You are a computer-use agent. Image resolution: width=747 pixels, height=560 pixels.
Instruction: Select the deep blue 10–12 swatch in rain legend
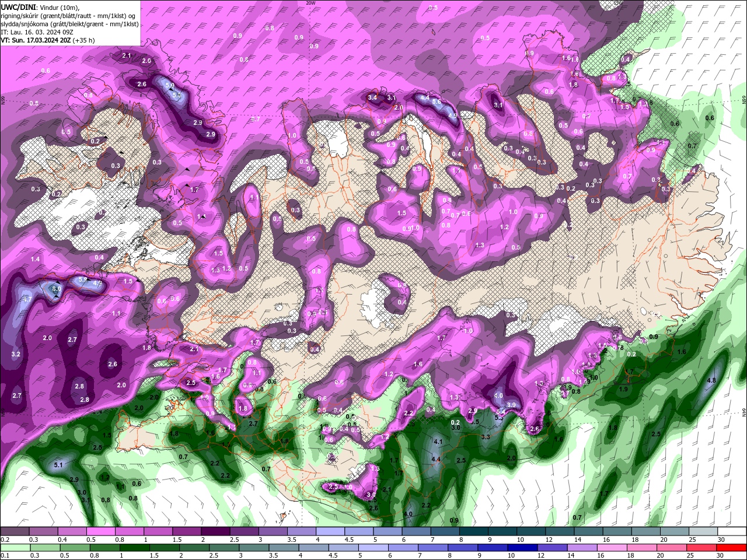click(x=521, y=548)
